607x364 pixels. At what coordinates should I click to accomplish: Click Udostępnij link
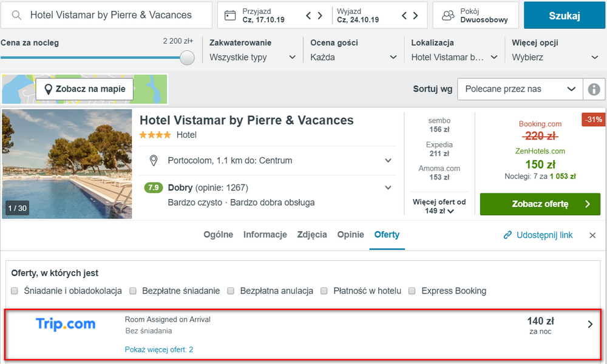538,235
